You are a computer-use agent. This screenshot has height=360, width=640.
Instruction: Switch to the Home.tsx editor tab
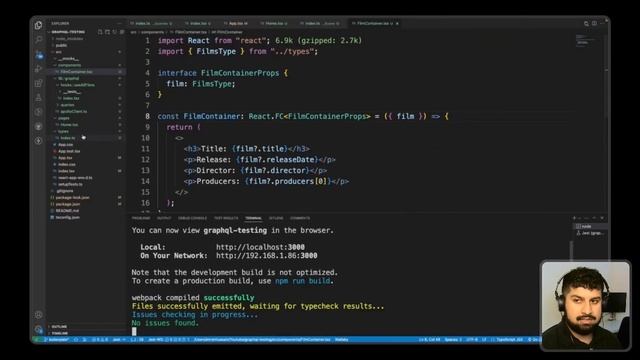(x=274, y=24)
